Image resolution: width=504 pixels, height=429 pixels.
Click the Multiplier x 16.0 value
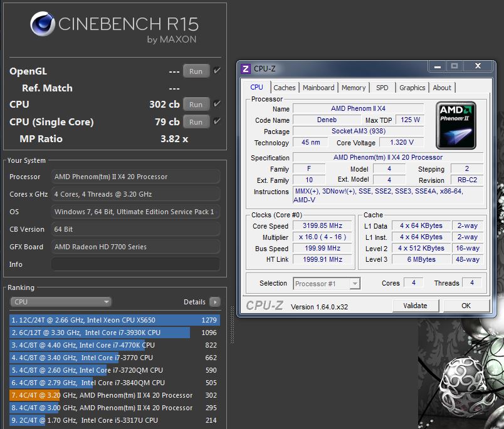(322, 237)
